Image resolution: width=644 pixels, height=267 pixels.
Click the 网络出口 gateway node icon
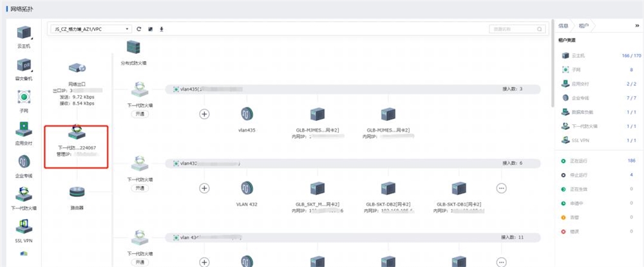[77, 68]
